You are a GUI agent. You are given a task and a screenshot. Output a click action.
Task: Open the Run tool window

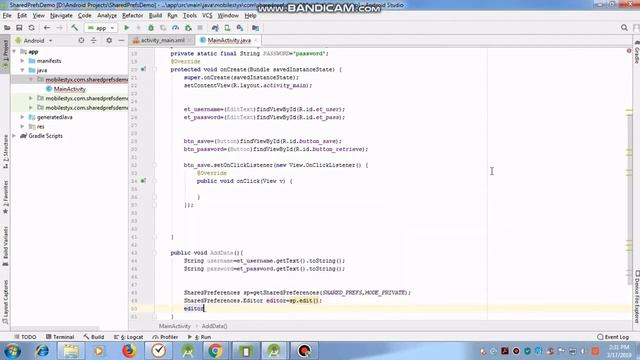point(199,337)
